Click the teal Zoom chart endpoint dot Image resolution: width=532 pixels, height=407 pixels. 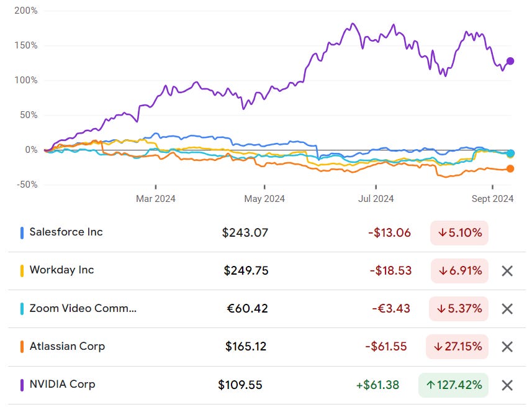pyautogui.click(x=510, y=153)
